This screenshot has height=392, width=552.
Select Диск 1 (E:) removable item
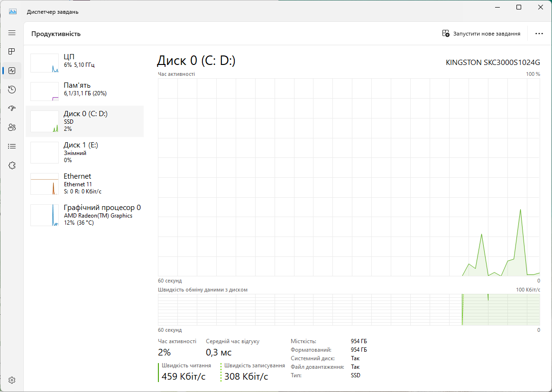tap(84, 152)
